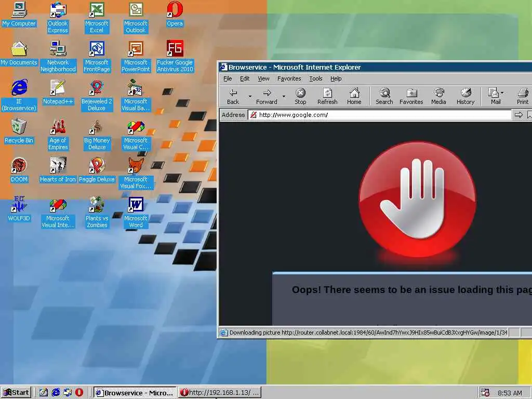
Task: Open the Favorites menu in menu bar
Action: point(289,79)
